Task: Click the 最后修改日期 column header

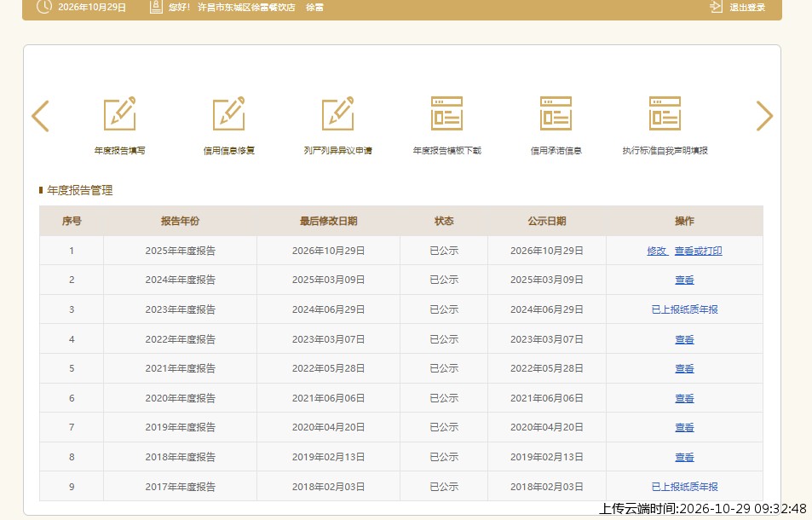Action: [328, 221]
